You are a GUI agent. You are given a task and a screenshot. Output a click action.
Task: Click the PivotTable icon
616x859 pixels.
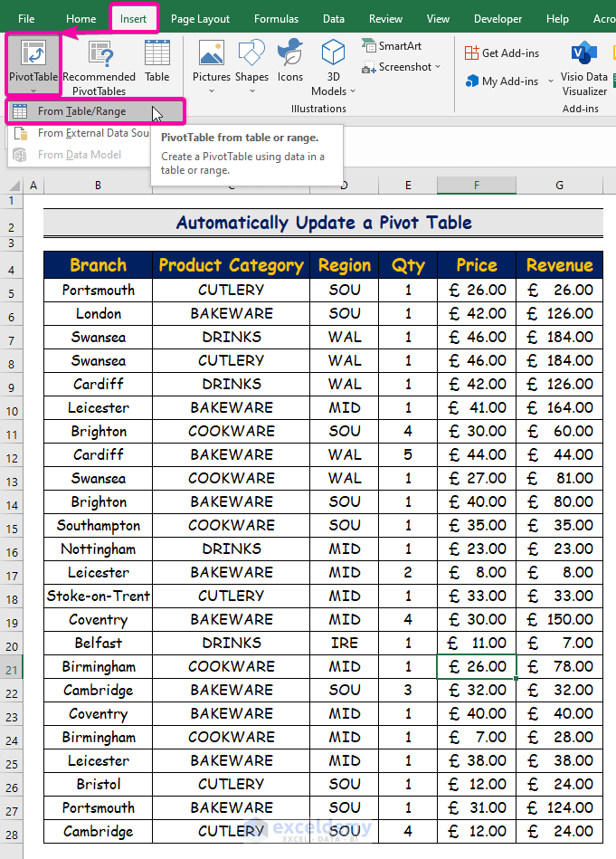pos(33,54)
